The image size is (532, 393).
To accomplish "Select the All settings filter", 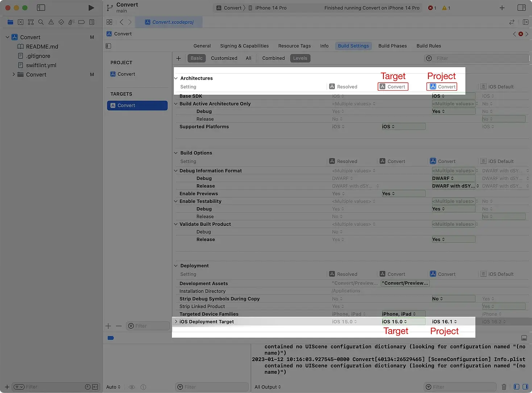I will 248,58.
